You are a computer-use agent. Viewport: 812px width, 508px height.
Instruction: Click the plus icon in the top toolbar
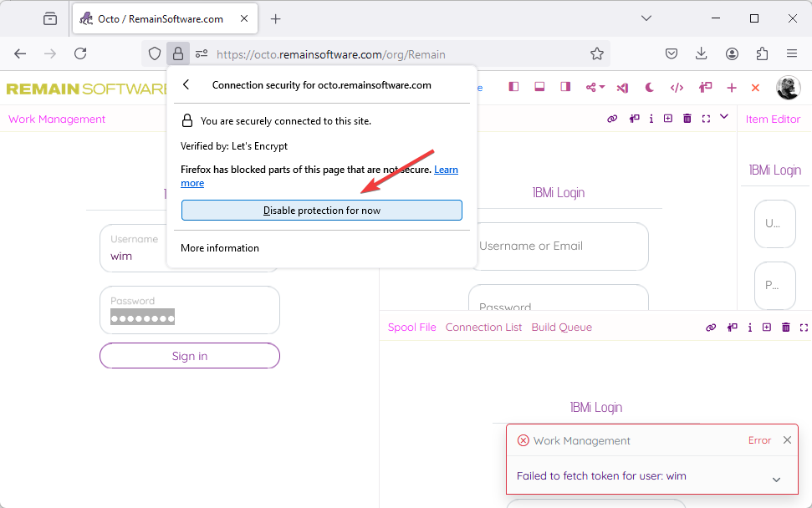pos(732,88)
